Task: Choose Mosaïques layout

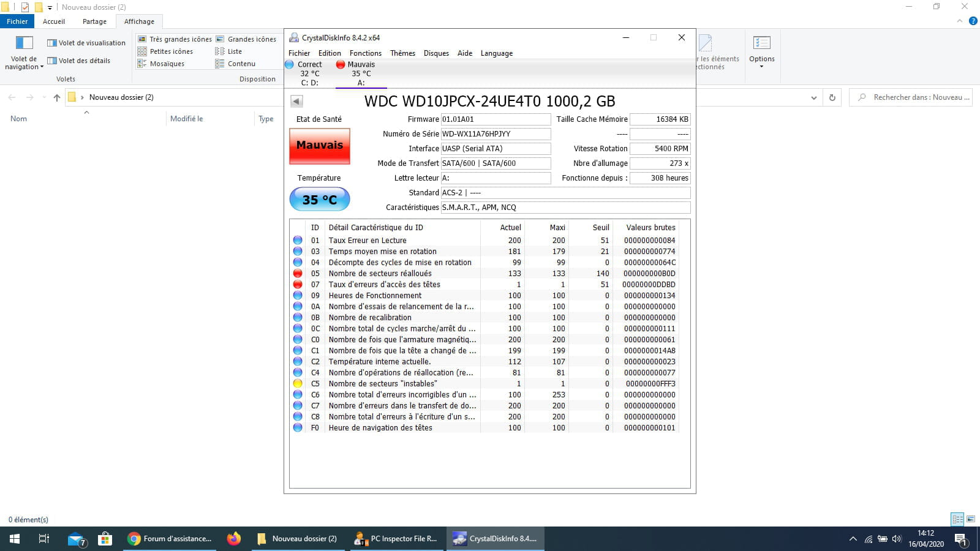Action: tap(161, 64)
